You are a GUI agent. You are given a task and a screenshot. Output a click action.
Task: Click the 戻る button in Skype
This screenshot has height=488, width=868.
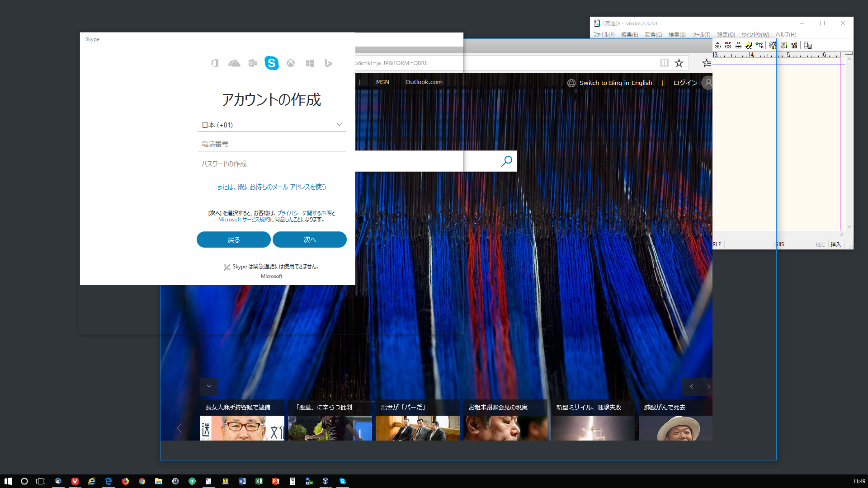coord(234,239)
